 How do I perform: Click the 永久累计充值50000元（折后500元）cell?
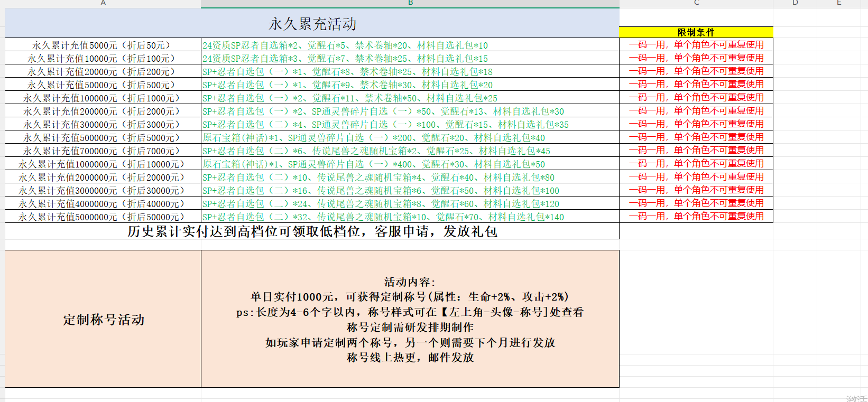[x=103, y=85]
